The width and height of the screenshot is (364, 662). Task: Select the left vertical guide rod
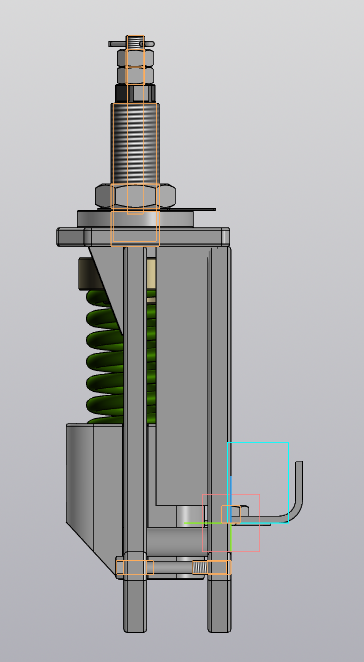[135, 439]
